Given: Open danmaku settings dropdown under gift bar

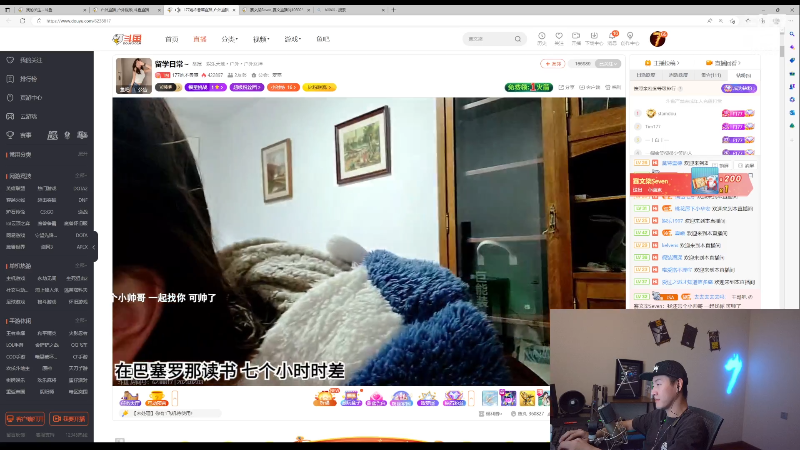Looking at the screenshot, I should pyautogui.click(x=491, y=414).
